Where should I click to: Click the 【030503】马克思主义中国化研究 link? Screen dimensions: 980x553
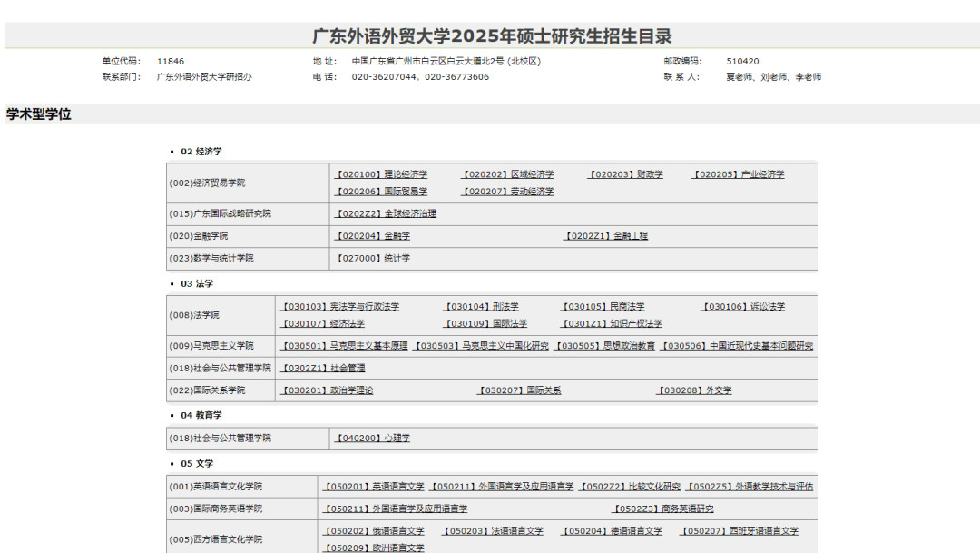481,346
